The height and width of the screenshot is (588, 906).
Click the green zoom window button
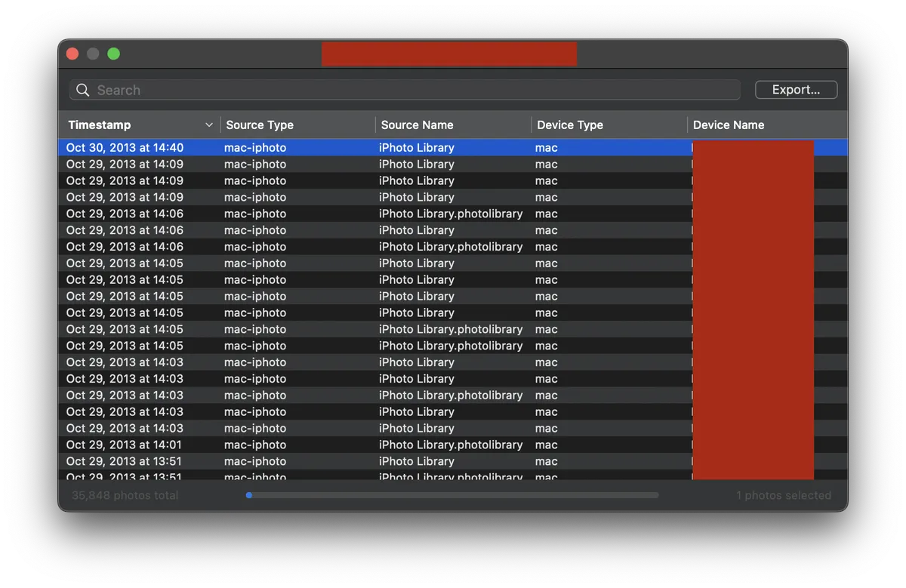114,54
